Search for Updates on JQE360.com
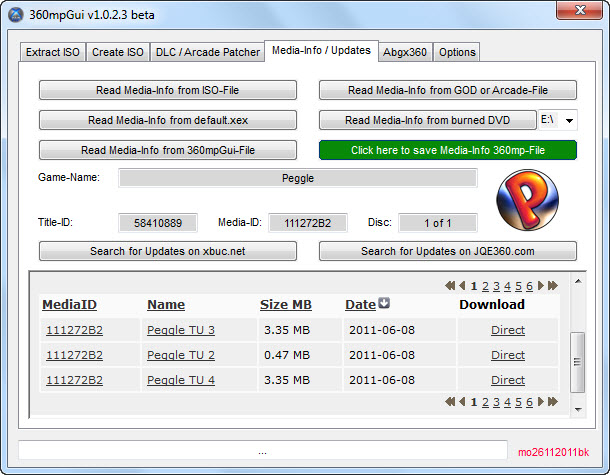The height and width of the screenshot is (475, 610). coord(448,251)
